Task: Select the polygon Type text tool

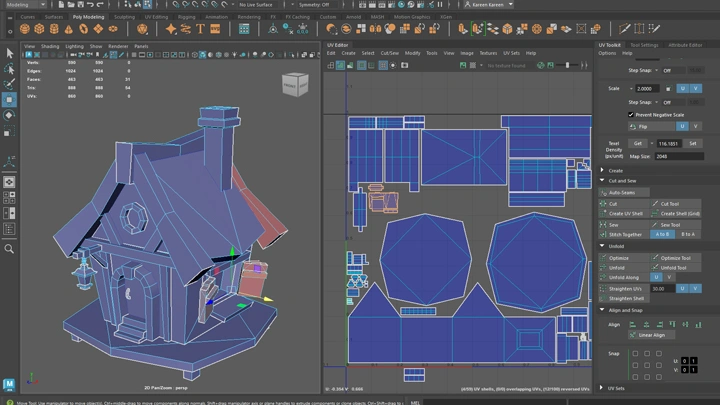Action: pos(200,29)
